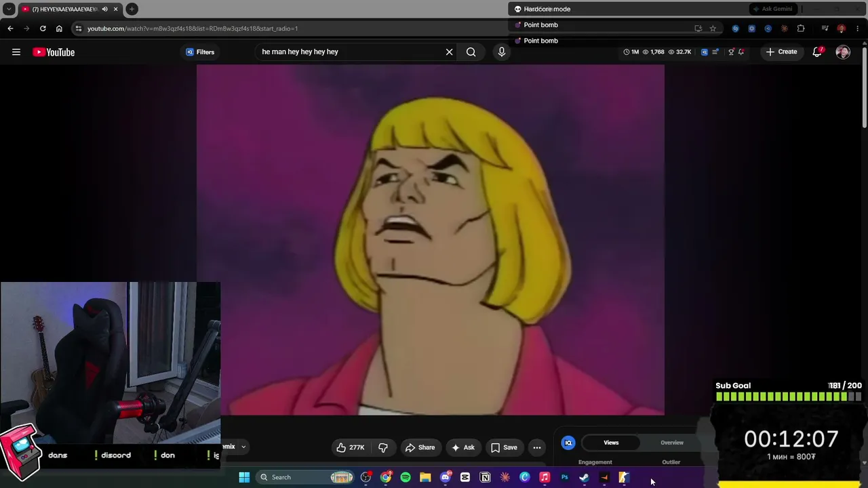Image resolution: width=868 pixels, height=488 pixels.
Task: Share this video
Action: tap(420, 447)
